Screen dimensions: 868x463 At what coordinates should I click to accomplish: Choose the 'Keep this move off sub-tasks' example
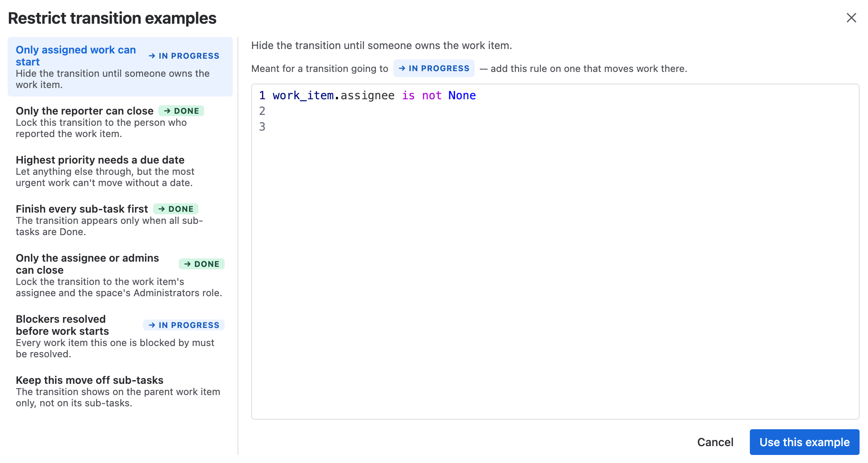coord(120,391)
